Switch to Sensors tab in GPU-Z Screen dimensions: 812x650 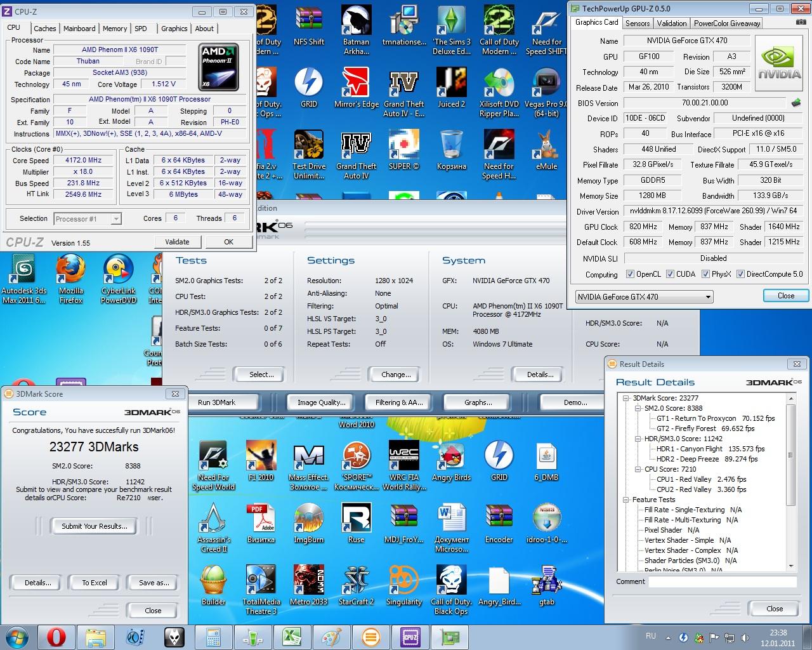click(638, 23)
